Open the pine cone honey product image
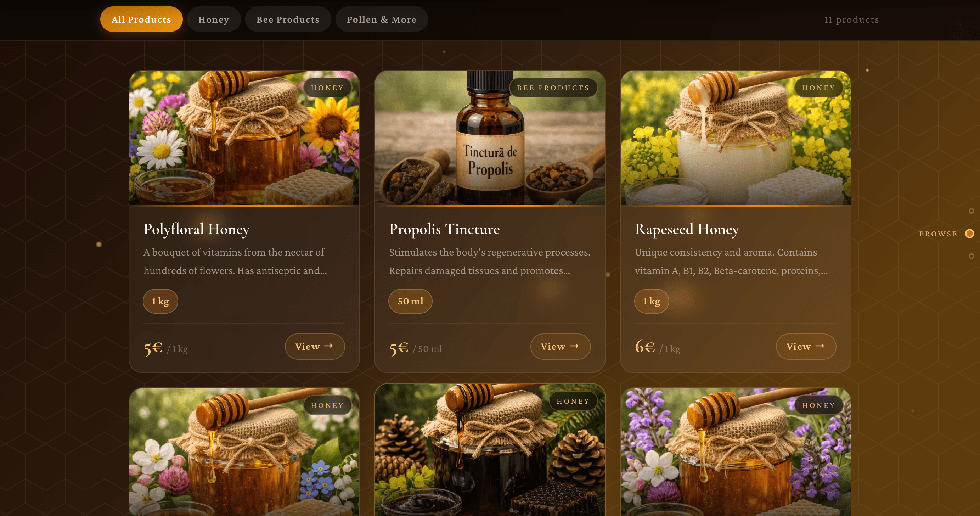 point(490,450)
